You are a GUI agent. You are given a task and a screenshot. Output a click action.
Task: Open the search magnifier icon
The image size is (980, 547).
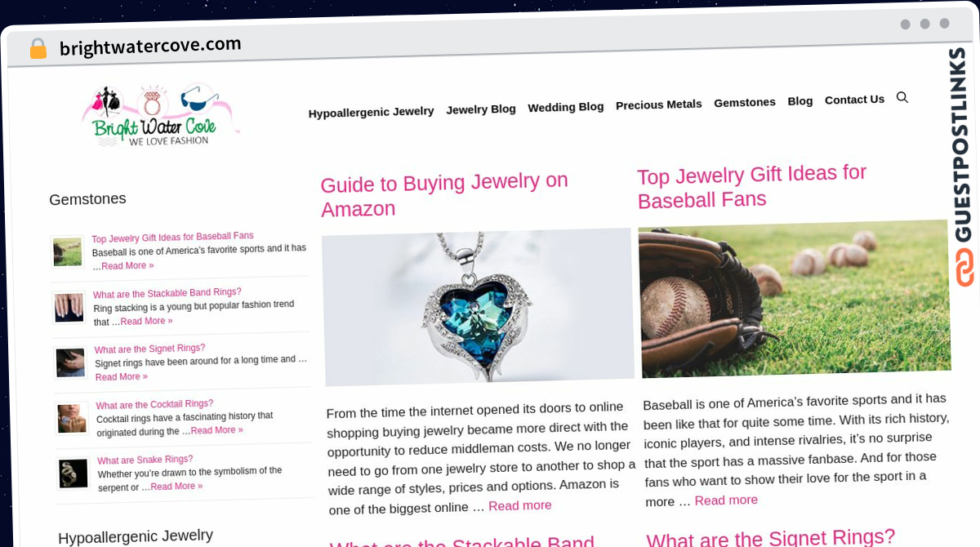coord(902,97)
